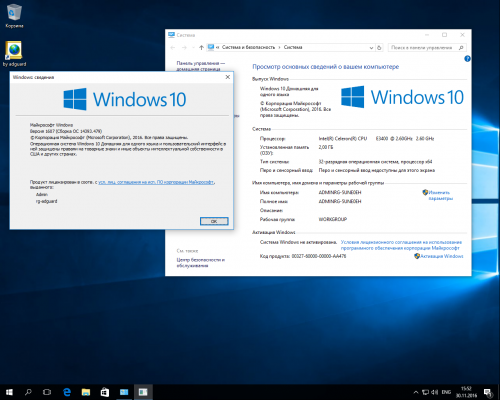The width and height of the screenshot is (500, 400).
Task: Open taskbar search magnifier
Action: (x=28, y=392)
